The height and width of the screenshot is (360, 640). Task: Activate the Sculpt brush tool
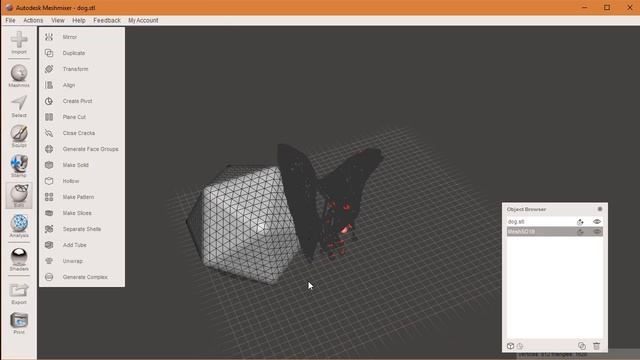coord(19,136)
